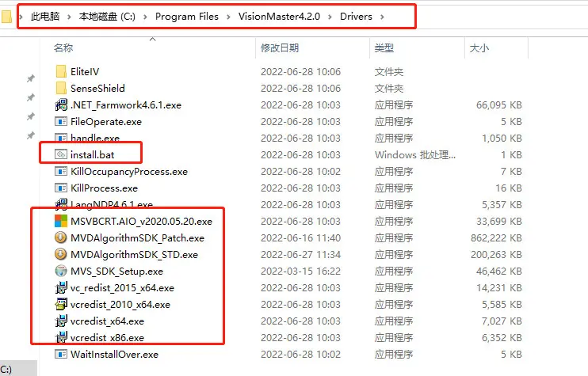Sort files by the 修改日期 column header
This screenshot has height=376, width=588.
pos(280,48)
